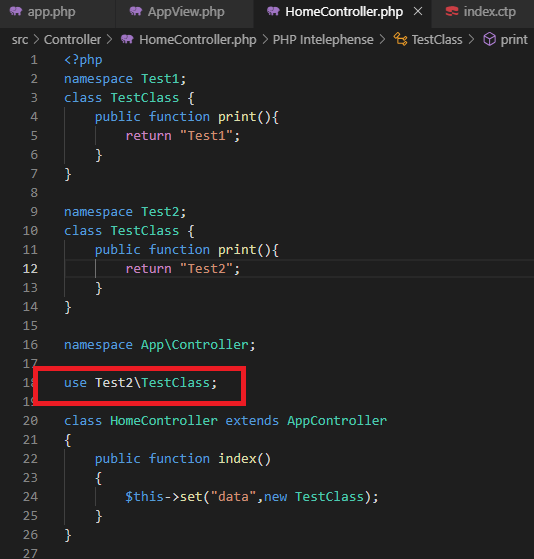Image resolution: width=534 pixels, height=559 pixels.
Task: Click the elephant icon on HomeController.php tab
Action: tap(273, 12)
